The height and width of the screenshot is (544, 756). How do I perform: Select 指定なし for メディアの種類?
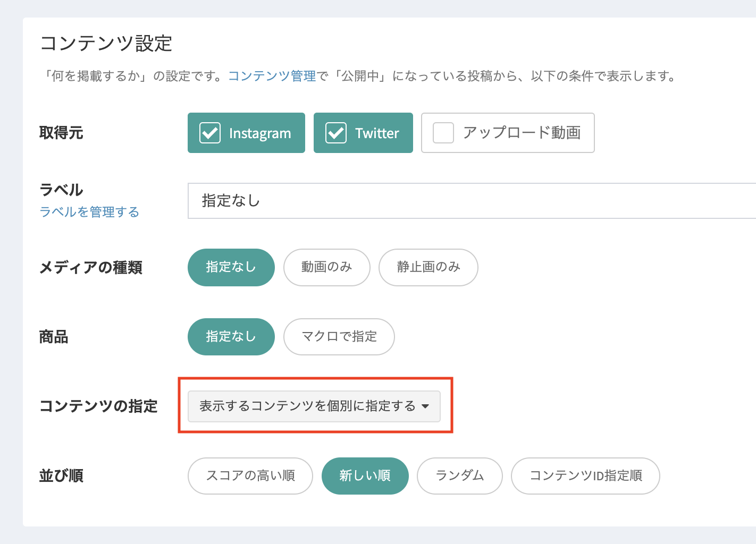231,267
